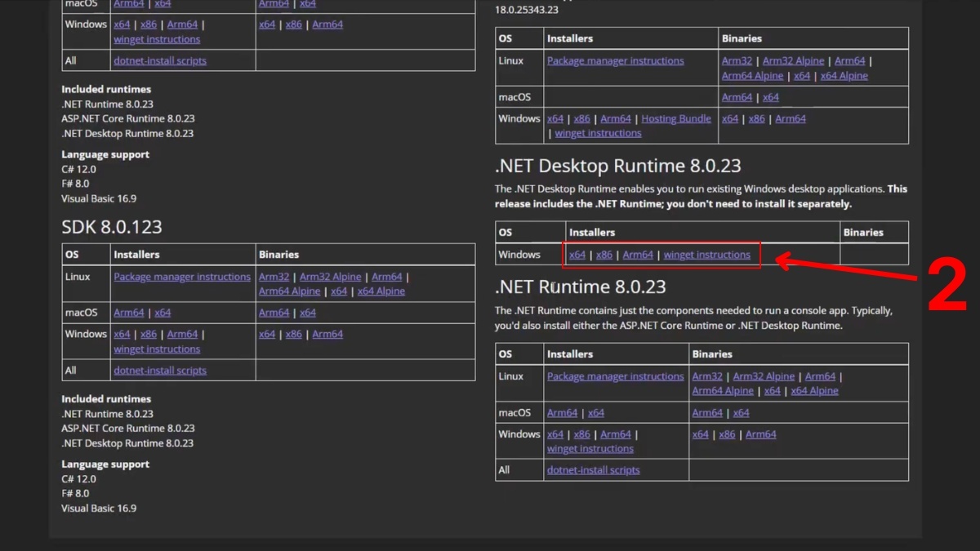Download SDK 8.0.123 macOS Arm64 installer
980x551 pixels.
[129, 313]
